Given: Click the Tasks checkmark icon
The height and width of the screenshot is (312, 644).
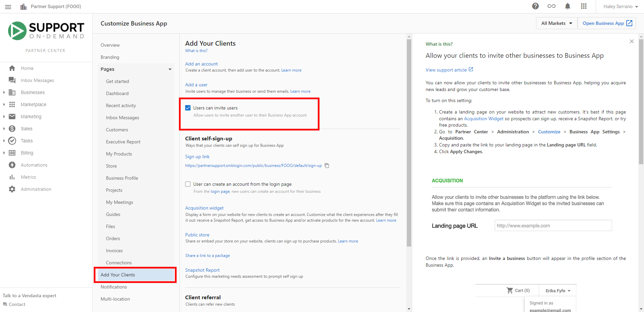Looking at the screenshot, I should (x=12, y=141).
